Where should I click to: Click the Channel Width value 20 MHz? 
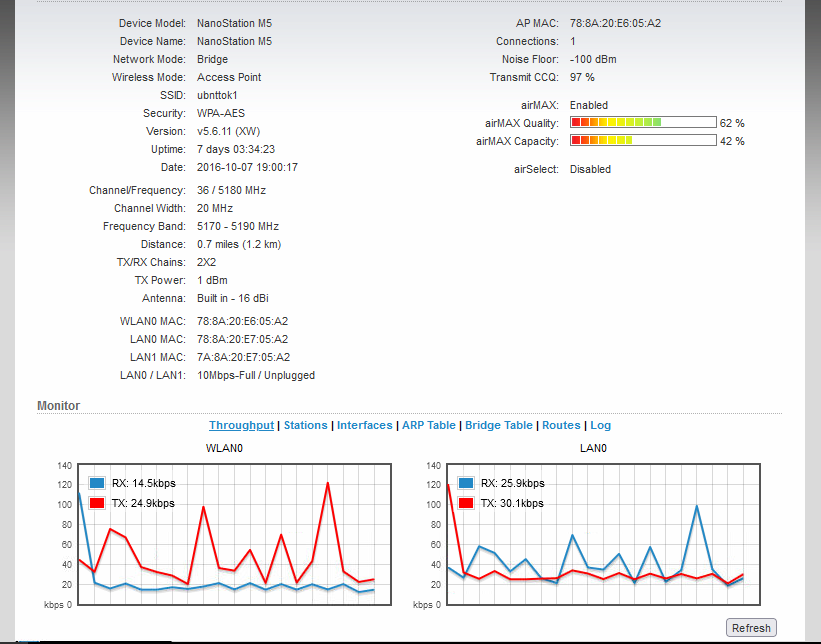[215, 208]
